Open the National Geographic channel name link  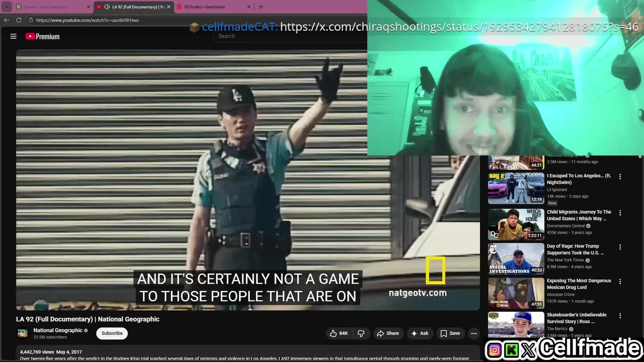coord(58,330)
